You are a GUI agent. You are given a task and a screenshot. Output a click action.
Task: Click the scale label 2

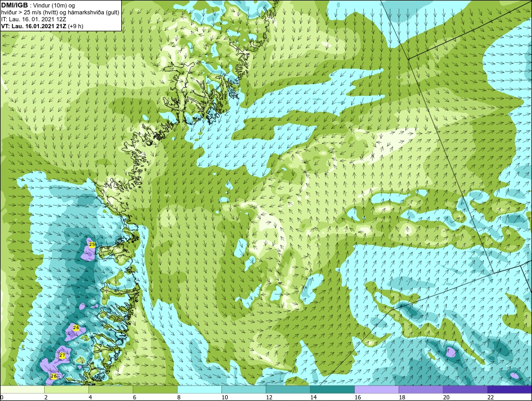click(46, 398)
